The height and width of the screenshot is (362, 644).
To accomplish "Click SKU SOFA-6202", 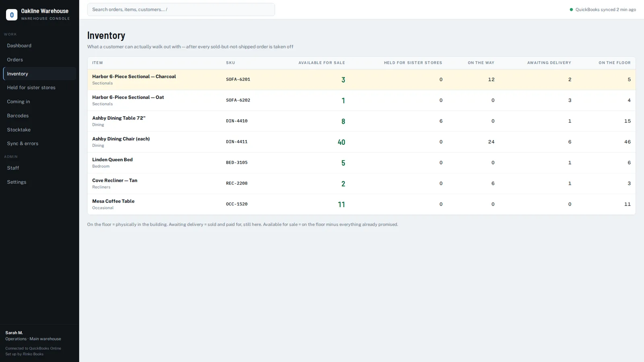I will pos(238,100).
